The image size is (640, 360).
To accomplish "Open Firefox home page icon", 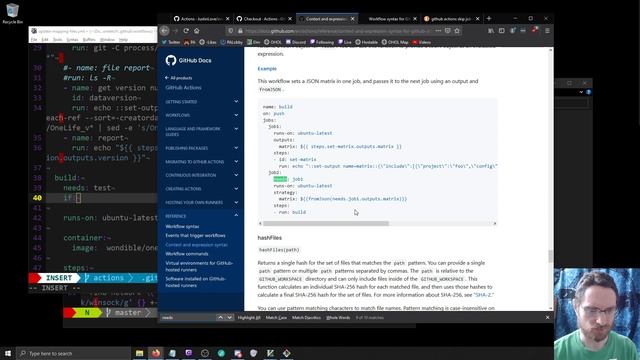I will tap(197, 31).
